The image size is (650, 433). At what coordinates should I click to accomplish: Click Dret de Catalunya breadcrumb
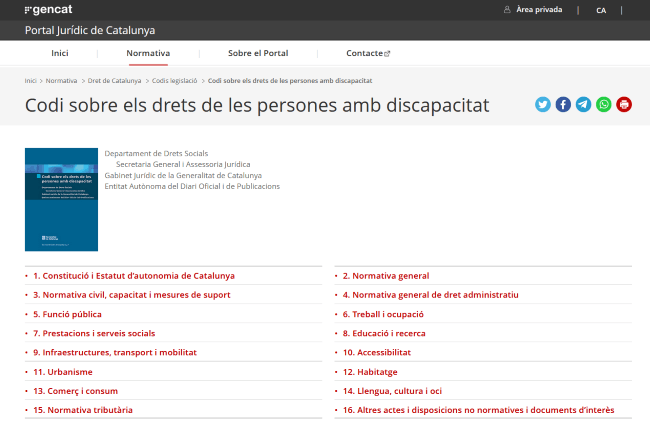[x=114, y=81]
